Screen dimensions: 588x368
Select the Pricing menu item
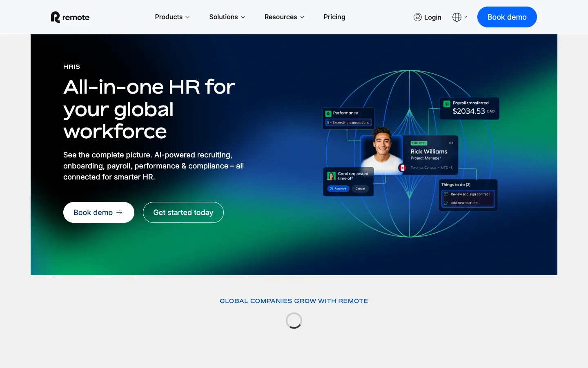[334, 17]
